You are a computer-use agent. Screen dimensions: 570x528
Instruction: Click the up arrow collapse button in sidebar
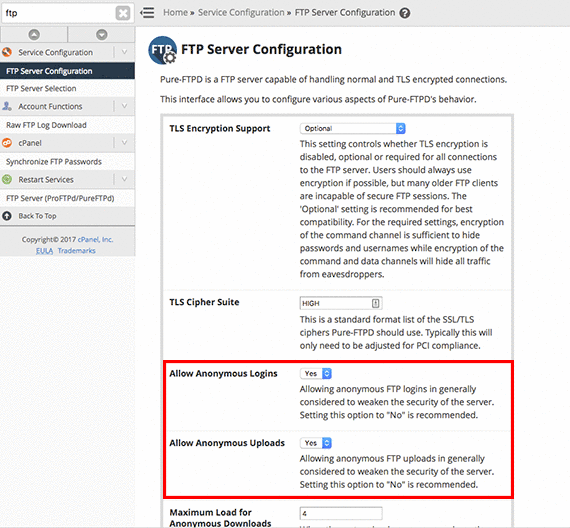coord(34,35)
